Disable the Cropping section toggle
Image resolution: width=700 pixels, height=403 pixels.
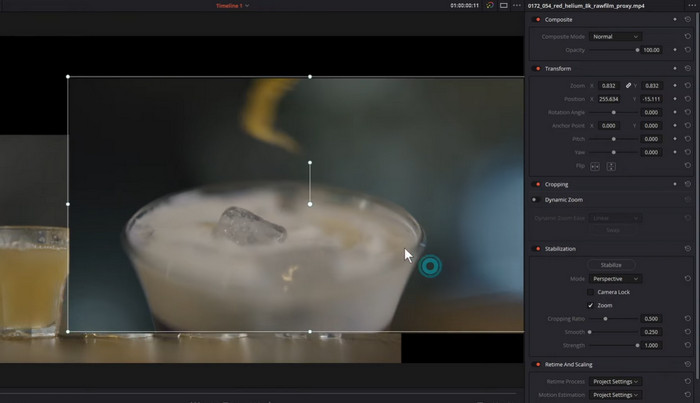(x=536, y=184)
